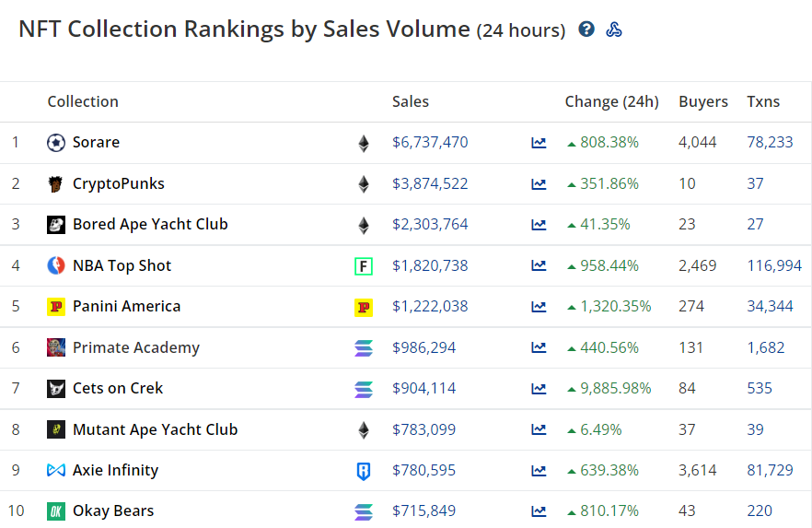Open the Sorare collection link
This screenshot has height=528, width=812.
point(96,142)
